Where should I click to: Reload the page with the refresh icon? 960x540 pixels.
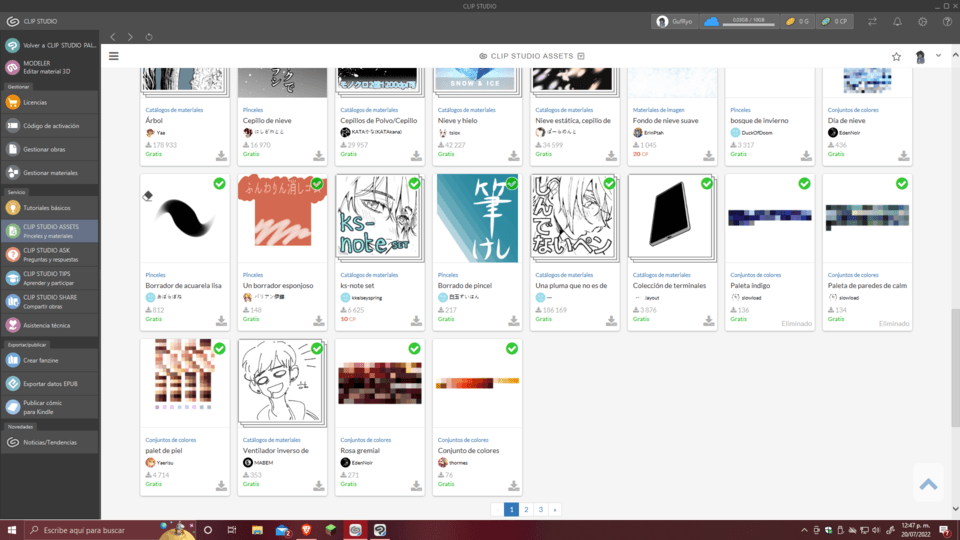pyautogui.click(x=149, y=37)
